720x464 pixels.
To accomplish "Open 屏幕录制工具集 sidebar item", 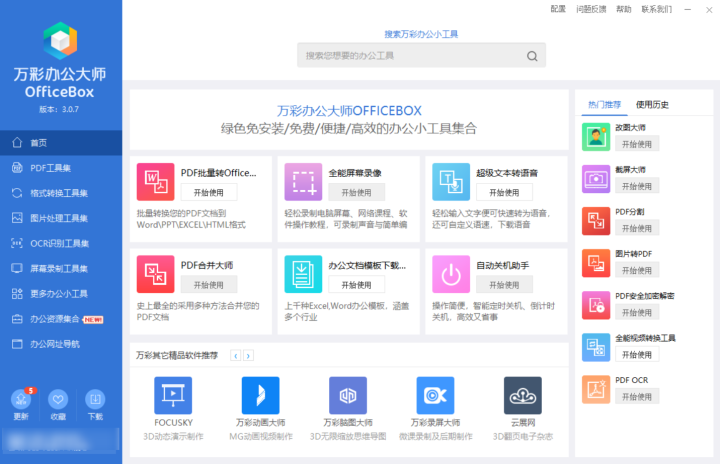I will 61,268.
